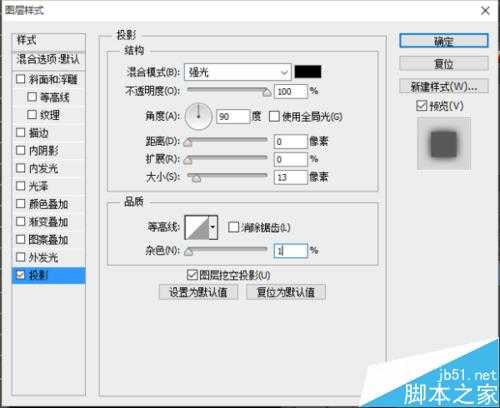Viewport: 500px width, 408px height.
Task: Open the 等高线 contour picker arrow
Action: (213, 227)
